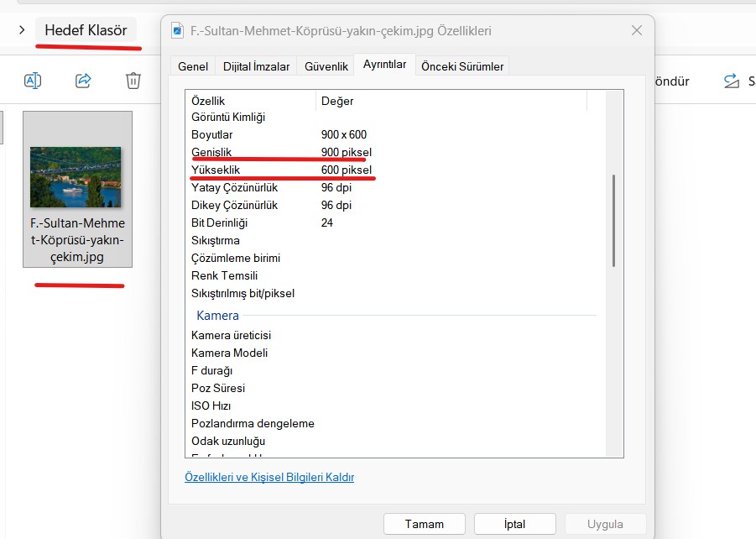Click the file icon in the dialog title bar
The image size is (756, 539).
pyautogui.click(x=177, y=31)
